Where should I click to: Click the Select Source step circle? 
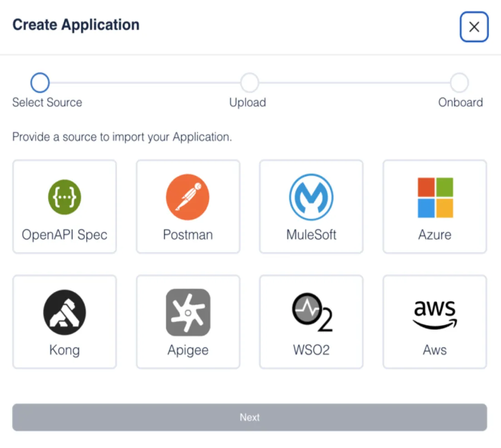click(x=40, y=83)
